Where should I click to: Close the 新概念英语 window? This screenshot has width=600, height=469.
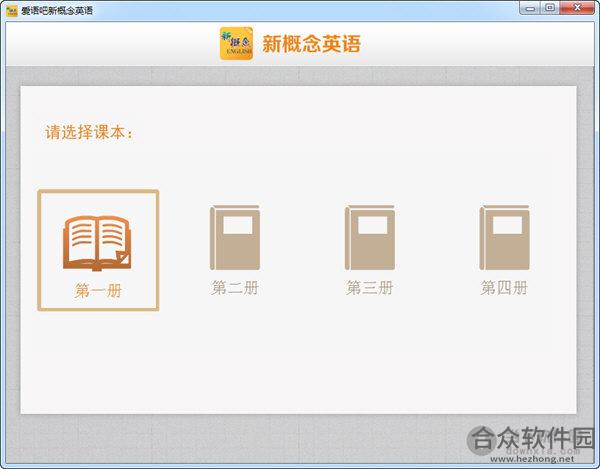point(577,8)
